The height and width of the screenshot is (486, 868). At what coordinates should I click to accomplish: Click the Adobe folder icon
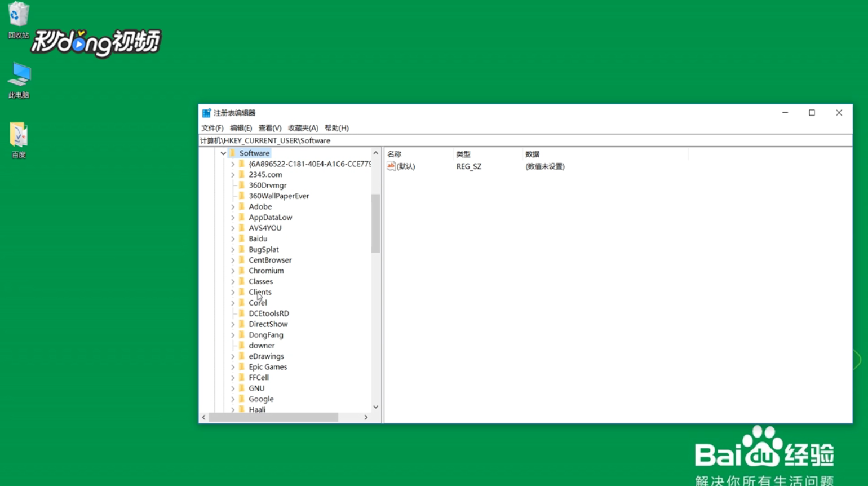coord(242,207)
